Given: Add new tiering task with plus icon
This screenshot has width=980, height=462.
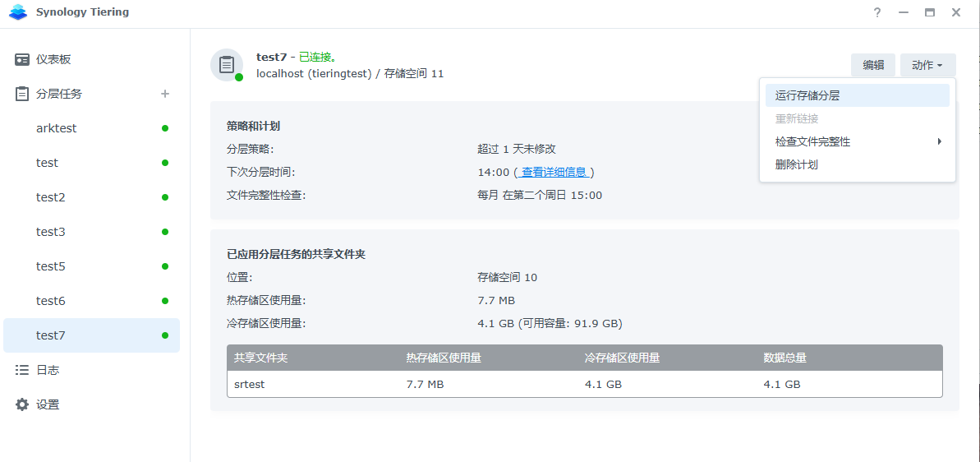Looking at the screenshot, I should pyautogui.click(x=165, y=94).
